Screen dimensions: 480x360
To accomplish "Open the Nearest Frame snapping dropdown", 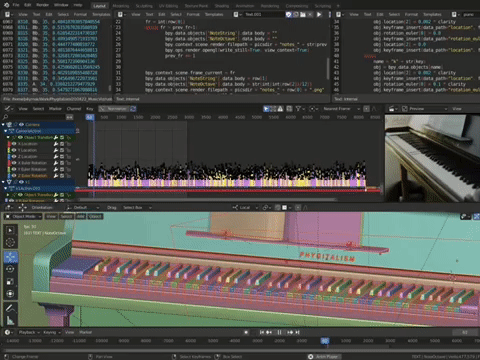I will 341,109.
